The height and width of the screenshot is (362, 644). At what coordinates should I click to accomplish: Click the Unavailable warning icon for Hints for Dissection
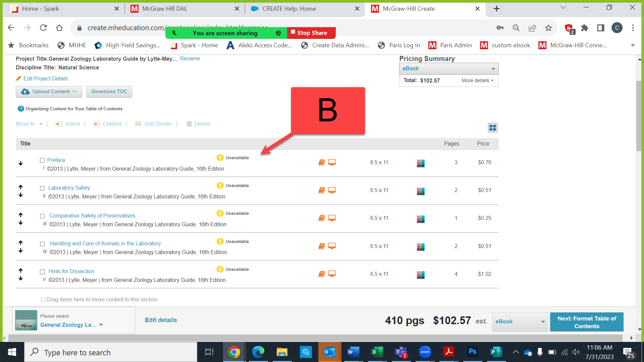220,269
